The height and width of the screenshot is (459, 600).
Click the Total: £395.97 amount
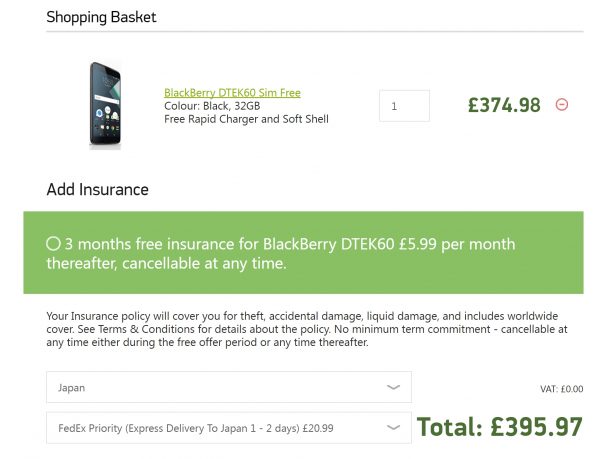point(499,427)
